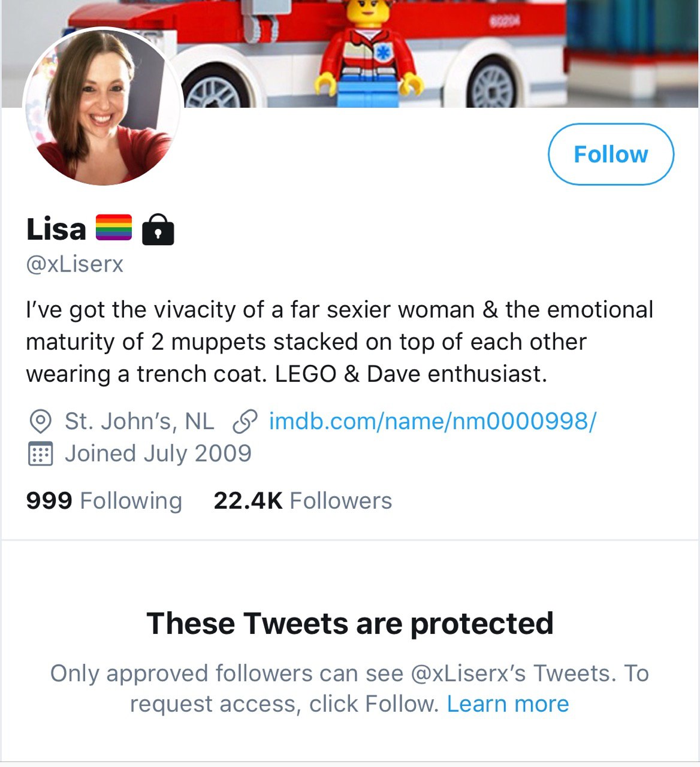The width and height of the screenshot is (700, 767).
Task: Click the chain link icon
Action: (245, 421)
